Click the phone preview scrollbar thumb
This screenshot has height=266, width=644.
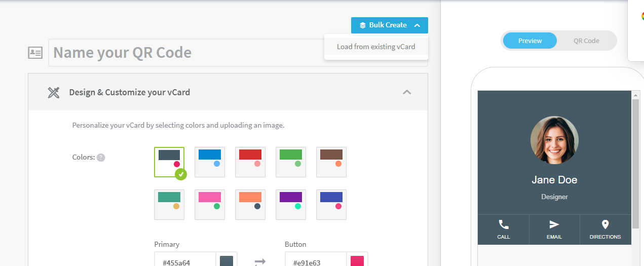coord(635,163)
